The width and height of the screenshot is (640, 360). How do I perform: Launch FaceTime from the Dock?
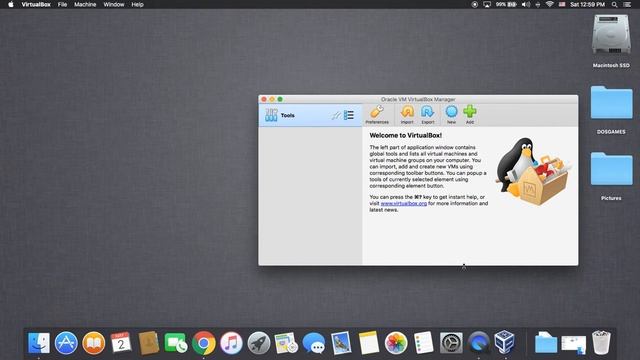point(176,343)
